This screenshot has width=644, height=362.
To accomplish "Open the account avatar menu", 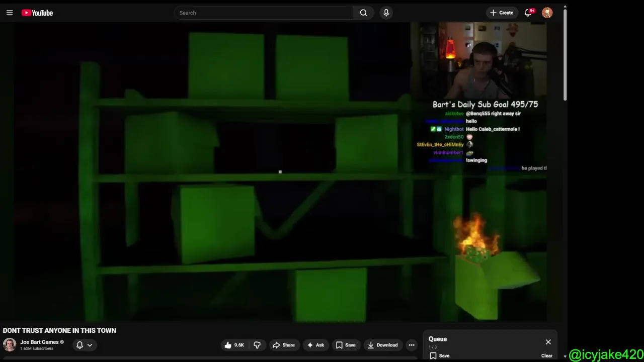I will tap(547, 13).
